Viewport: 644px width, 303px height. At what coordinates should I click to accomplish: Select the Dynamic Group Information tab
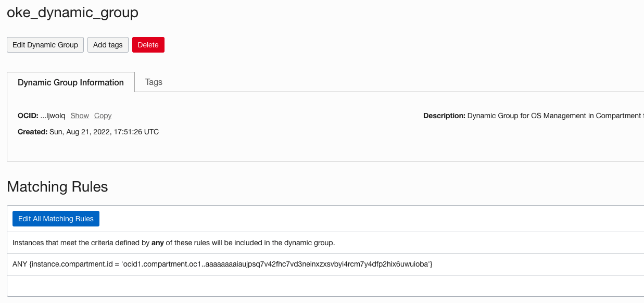click(70, 82)
